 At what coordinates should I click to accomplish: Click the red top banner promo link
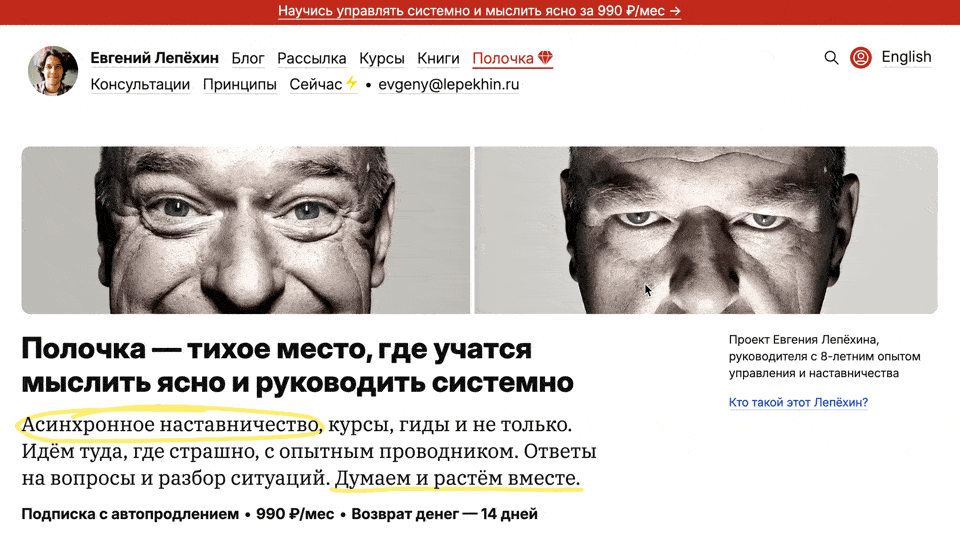(479, 11)
